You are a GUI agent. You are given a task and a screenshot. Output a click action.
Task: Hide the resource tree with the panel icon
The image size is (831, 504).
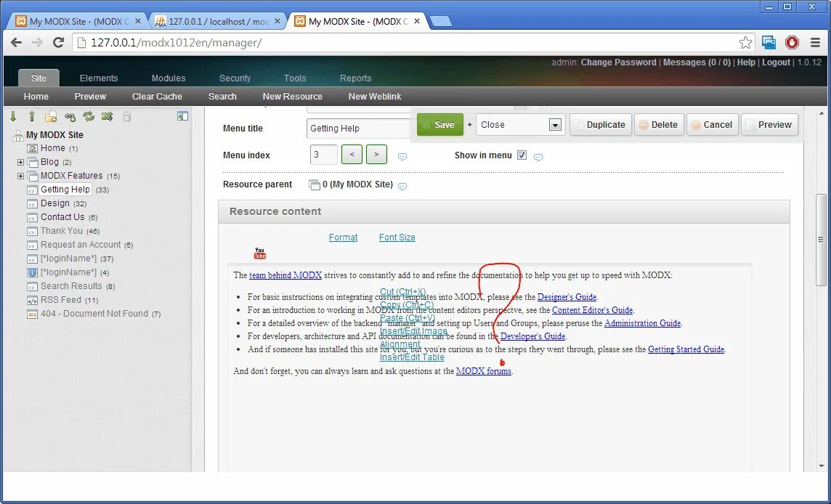[x=183, y=116]
